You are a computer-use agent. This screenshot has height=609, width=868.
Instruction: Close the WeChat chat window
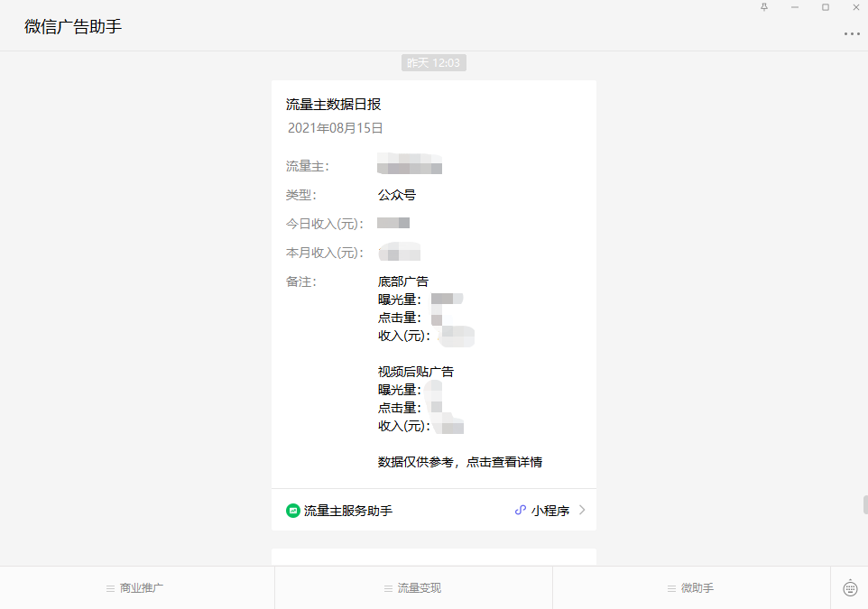[856, 7]
